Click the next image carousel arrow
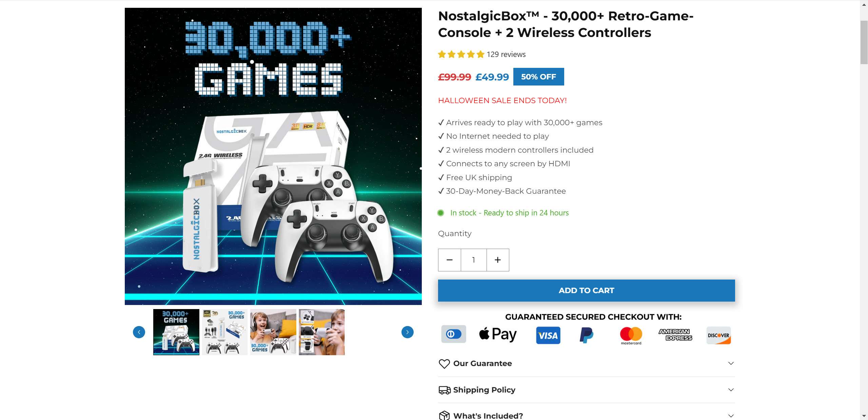Viewport: 868px width, 420px height. coord(407,332)
